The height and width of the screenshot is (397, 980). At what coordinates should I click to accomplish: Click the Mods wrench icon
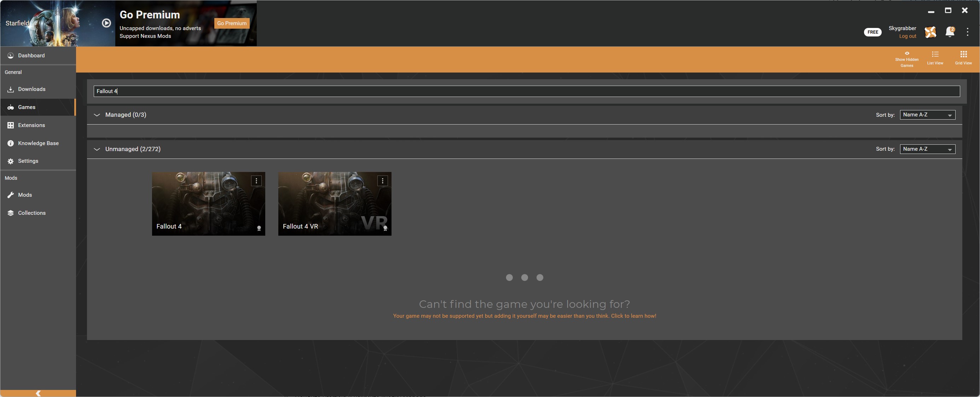[x=11, y=195]
